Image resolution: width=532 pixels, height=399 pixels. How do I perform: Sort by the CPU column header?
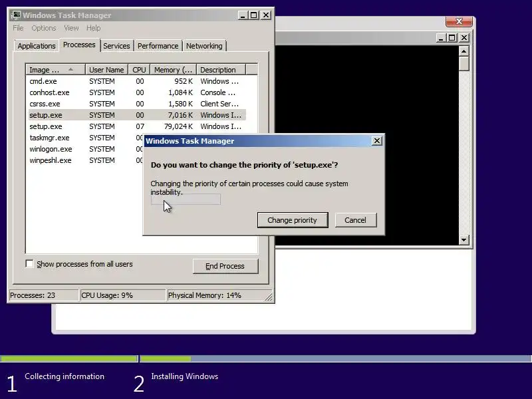point(139,70)
